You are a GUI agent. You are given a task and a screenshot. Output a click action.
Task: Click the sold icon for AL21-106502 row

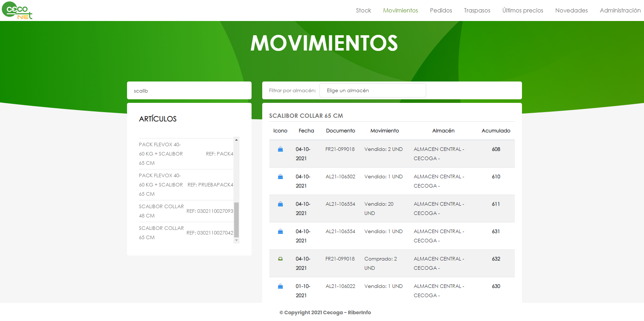click(280, 177)
